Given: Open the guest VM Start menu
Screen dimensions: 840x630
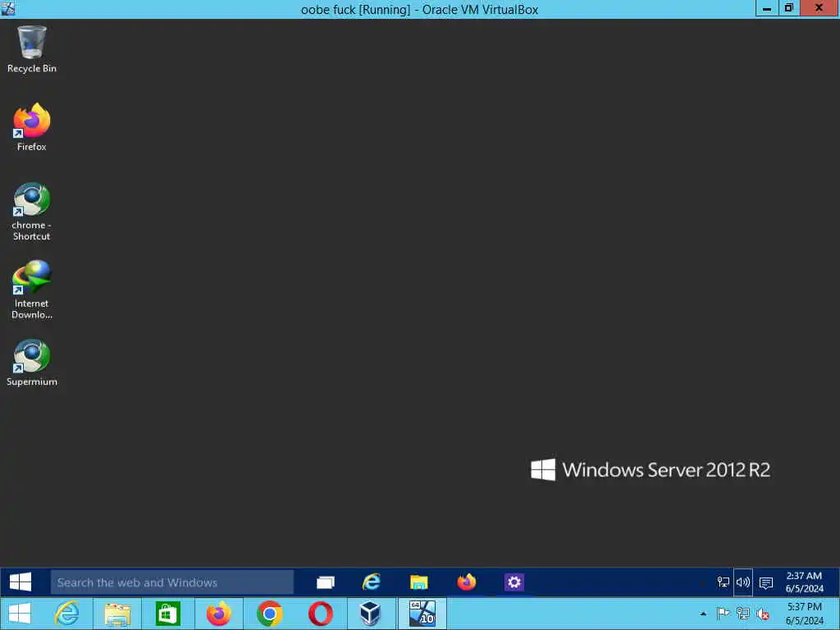Looking at the screenshot, I should 21,582.
